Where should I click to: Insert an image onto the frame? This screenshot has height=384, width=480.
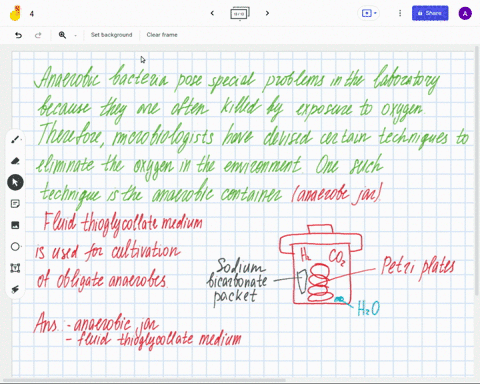click(x=15, y=225)
